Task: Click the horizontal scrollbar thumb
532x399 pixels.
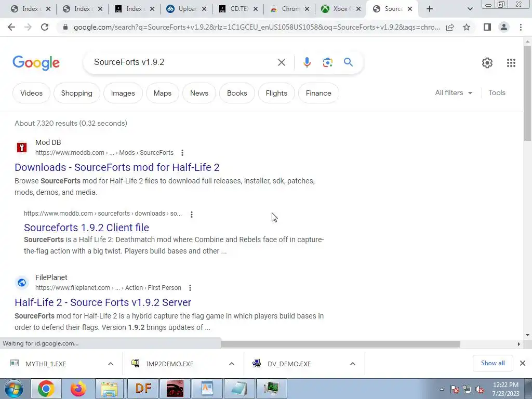Action: [340, 344]
